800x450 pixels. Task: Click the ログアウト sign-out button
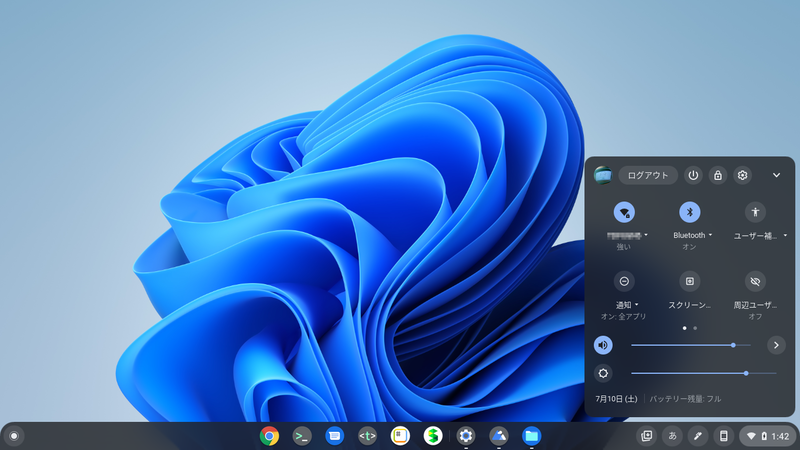(648, 175)
